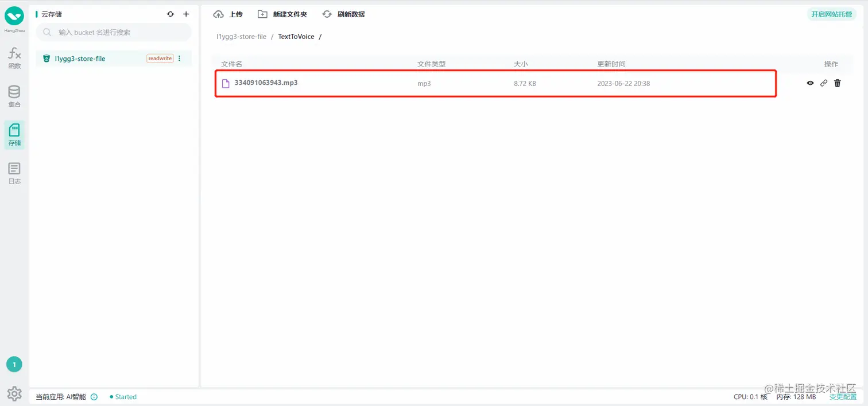Click the CPU: 0.1 核 status entry
868x406 pixels.
[x=750, y=397]
